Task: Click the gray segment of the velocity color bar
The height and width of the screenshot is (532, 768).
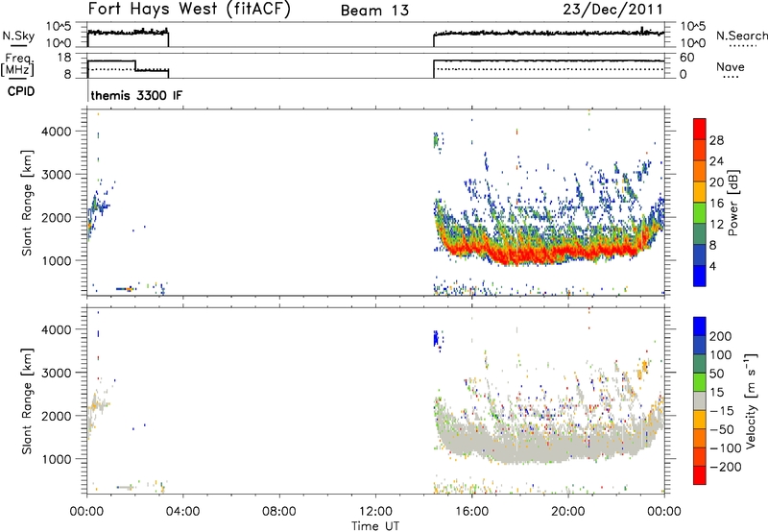Action: [x=700, y=401]
